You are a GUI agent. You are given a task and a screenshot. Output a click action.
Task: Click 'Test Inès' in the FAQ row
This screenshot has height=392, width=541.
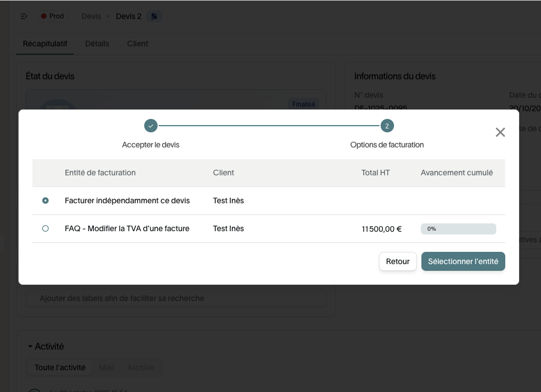(x=229, y=228)
